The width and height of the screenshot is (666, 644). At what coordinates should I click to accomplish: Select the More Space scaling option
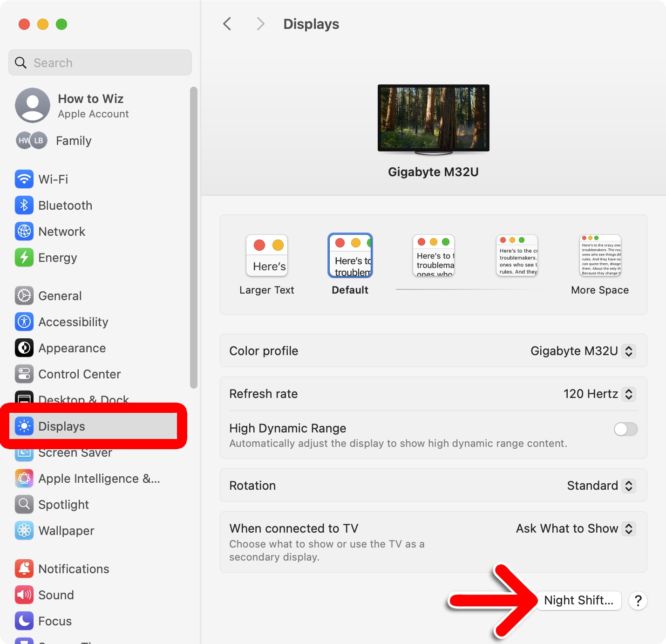(x=599, y=255)
